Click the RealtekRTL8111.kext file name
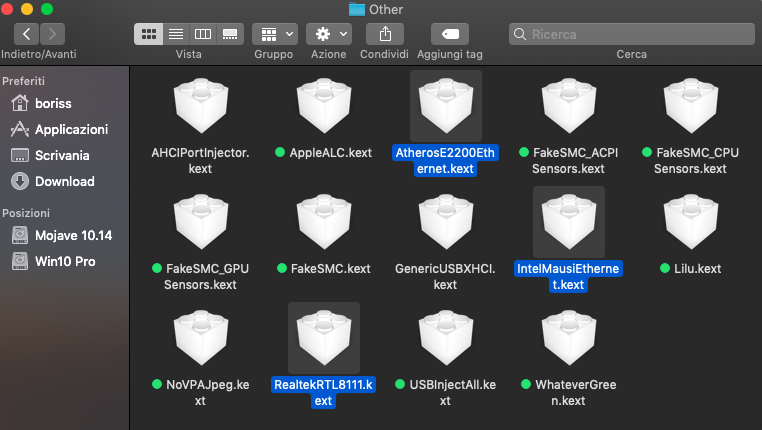 tap(323, 393)
